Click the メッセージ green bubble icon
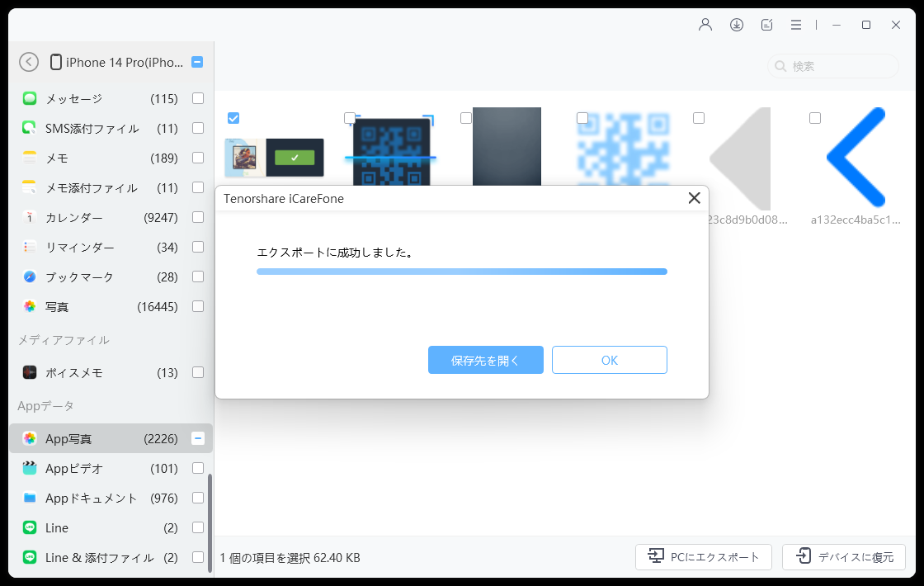The width and height of the screenshot is (924, 586). [x=30, y=98]
